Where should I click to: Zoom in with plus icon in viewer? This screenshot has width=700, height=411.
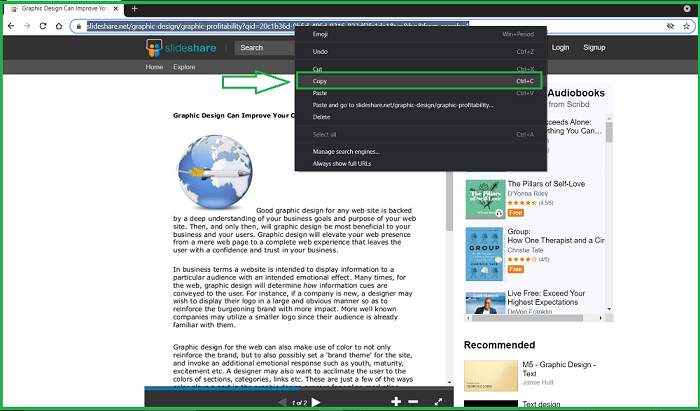point(396,402)
